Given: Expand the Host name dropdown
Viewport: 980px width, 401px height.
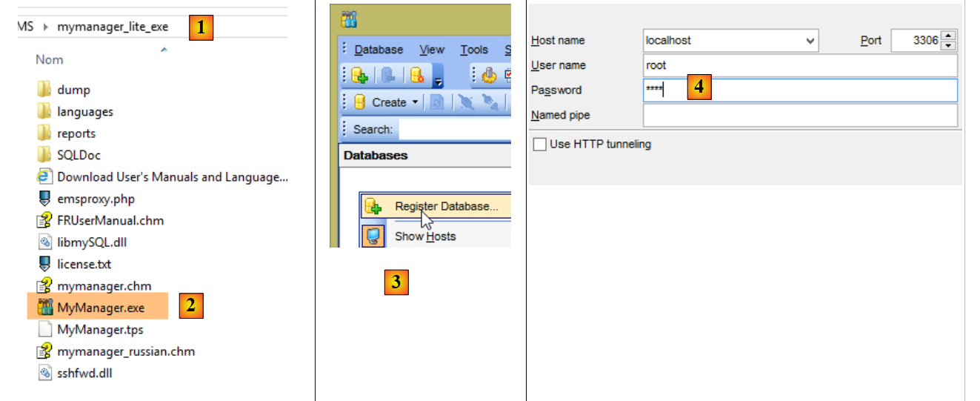Looking at the screenshot, I should click(x=810, y=41).
